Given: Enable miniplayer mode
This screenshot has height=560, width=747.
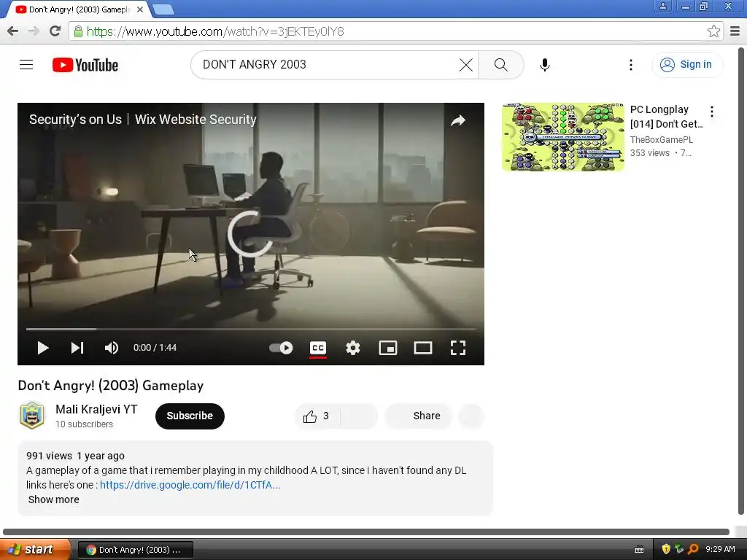Looking at the screenshot, I should [388, 348].
